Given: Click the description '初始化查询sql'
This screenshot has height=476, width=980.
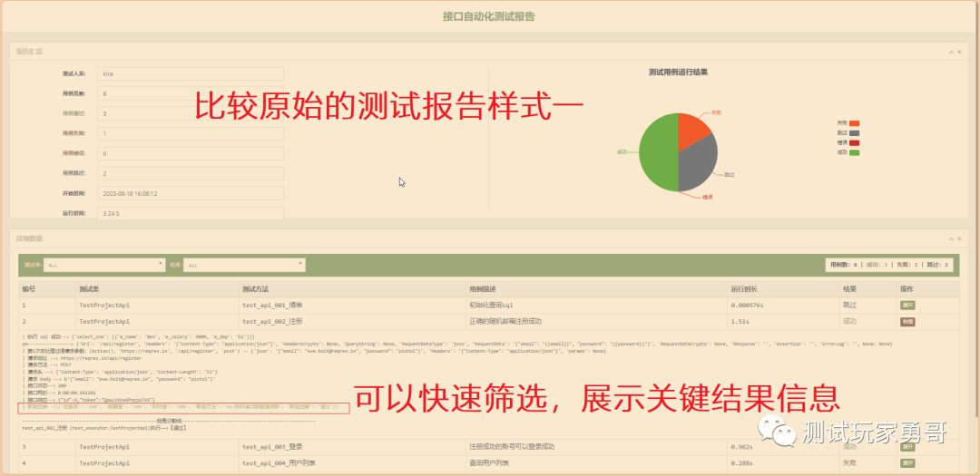Looking at the screenshot, I should (x=491, y=306).
